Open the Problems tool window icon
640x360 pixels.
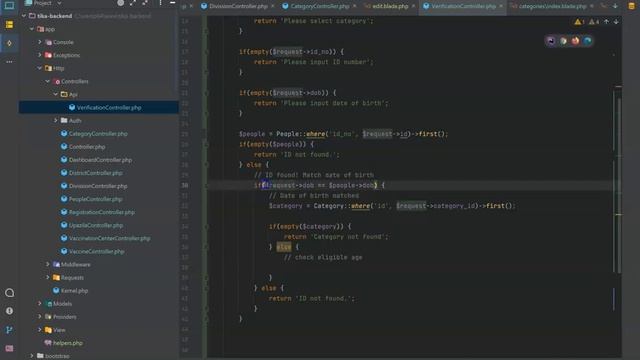9,311
